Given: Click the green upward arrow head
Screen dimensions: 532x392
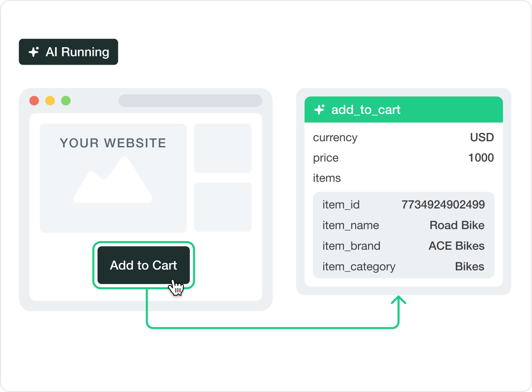Looking at the screenshot, I should [x=399, y=300].
